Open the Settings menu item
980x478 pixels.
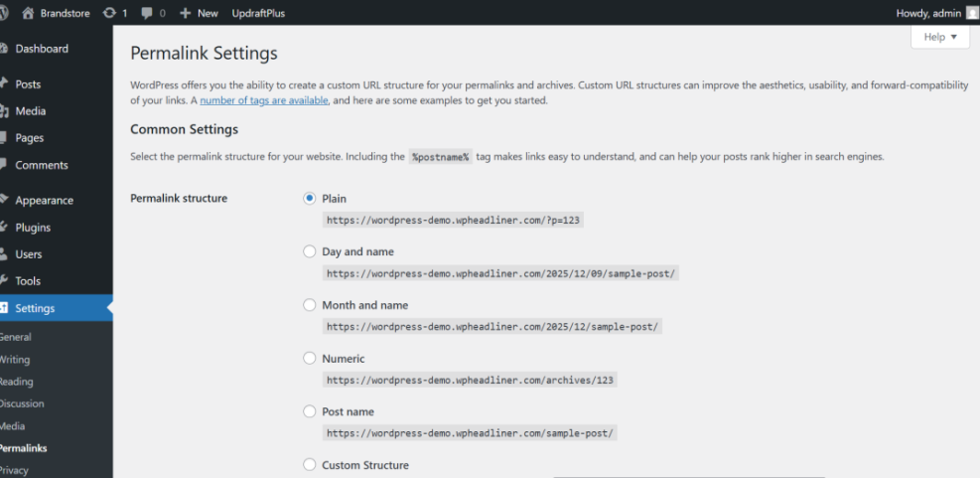[35, 308]
